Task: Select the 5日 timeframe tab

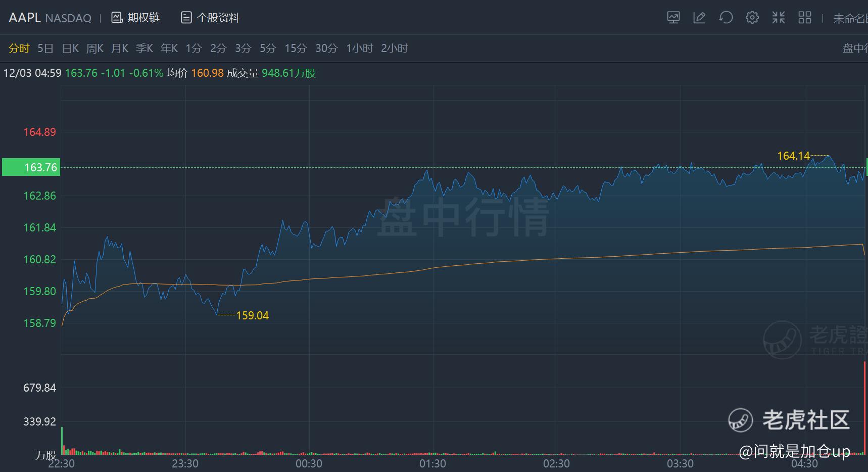Action: pyautogui.click(x=45, y=48)
